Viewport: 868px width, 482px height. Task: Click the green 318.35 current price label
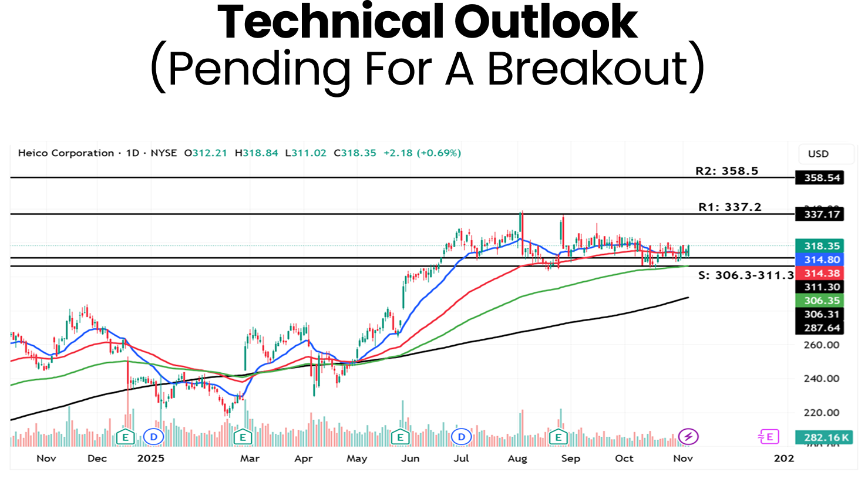click(819, 246)
